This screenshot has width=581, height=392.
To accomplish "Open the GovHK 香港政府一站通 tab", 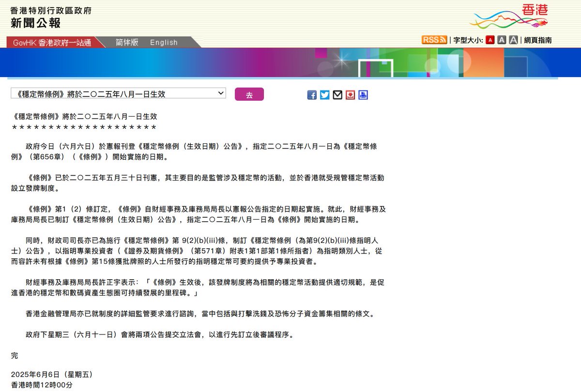I will (x=52, y=42).
